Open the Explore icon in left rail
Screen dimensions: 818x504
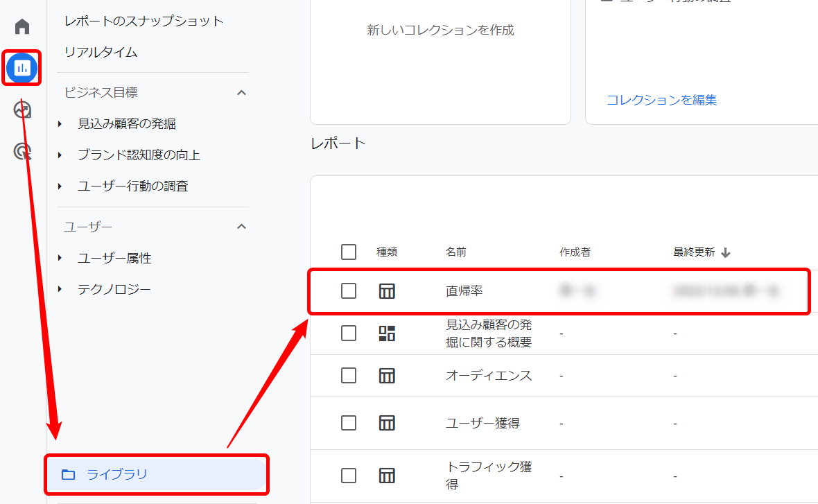point(22,110)
